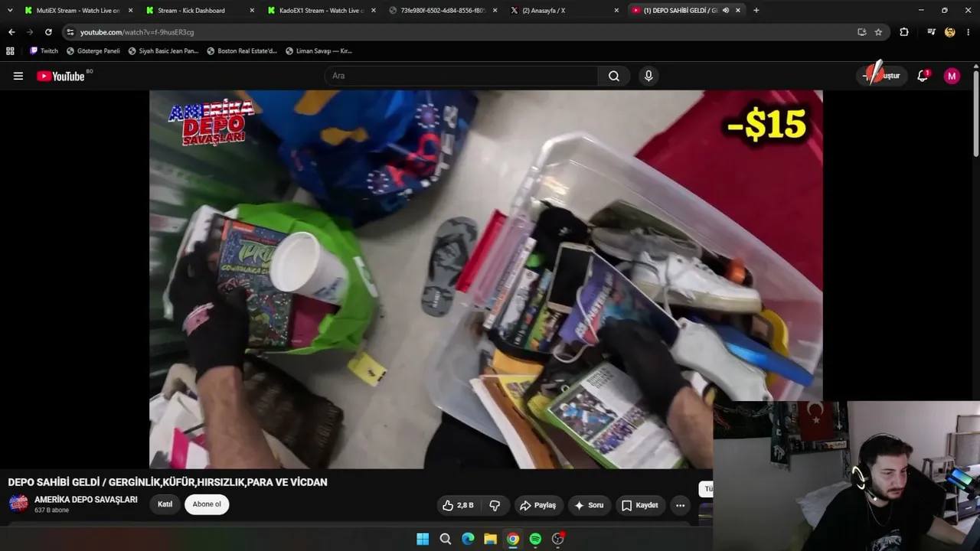This screenshot has width=980, height=551.
Task: Click the video title DEPO SAHİBİ GELDİ
Action: point(168,482)
